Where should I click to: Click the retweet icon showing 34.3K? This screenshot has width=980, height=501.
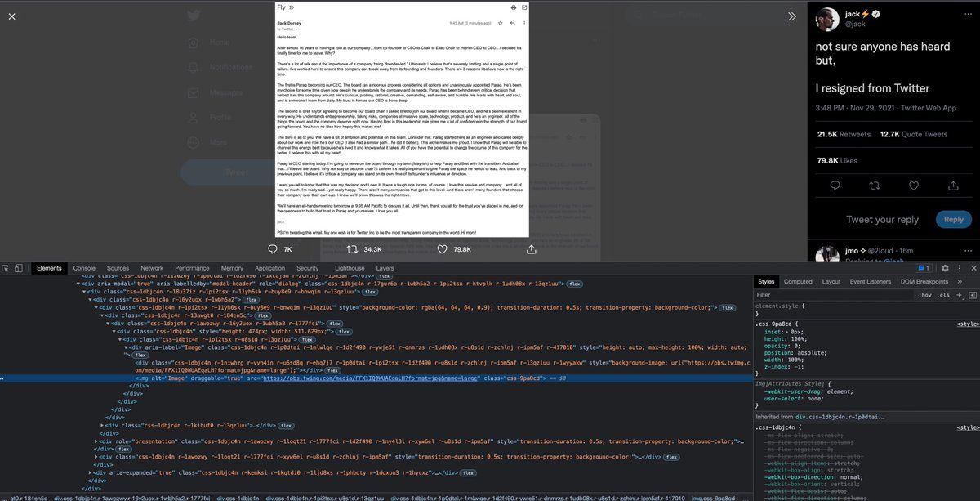(x=353, y=249)
